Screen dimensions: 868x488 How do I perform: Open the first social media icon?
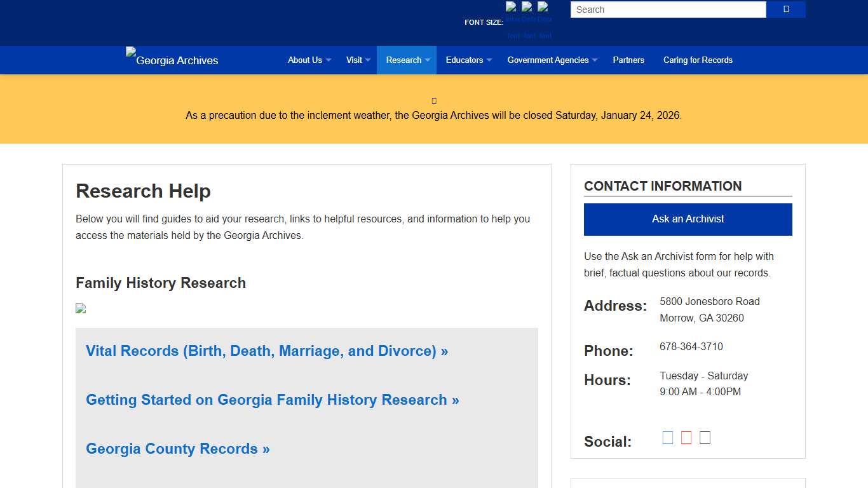tap(667, 437)
